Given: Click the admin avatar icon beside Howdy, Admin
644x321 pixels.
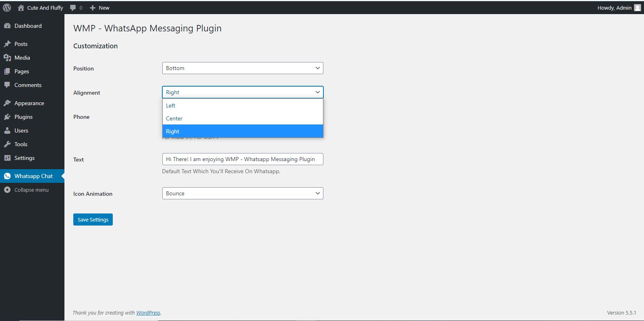Looking at the screenshot, I should point(638,8).
